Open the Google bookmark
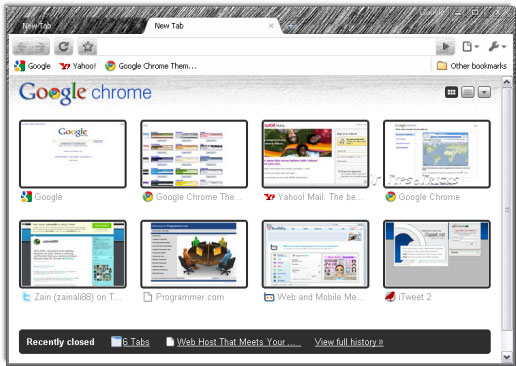 click(32, 66)
